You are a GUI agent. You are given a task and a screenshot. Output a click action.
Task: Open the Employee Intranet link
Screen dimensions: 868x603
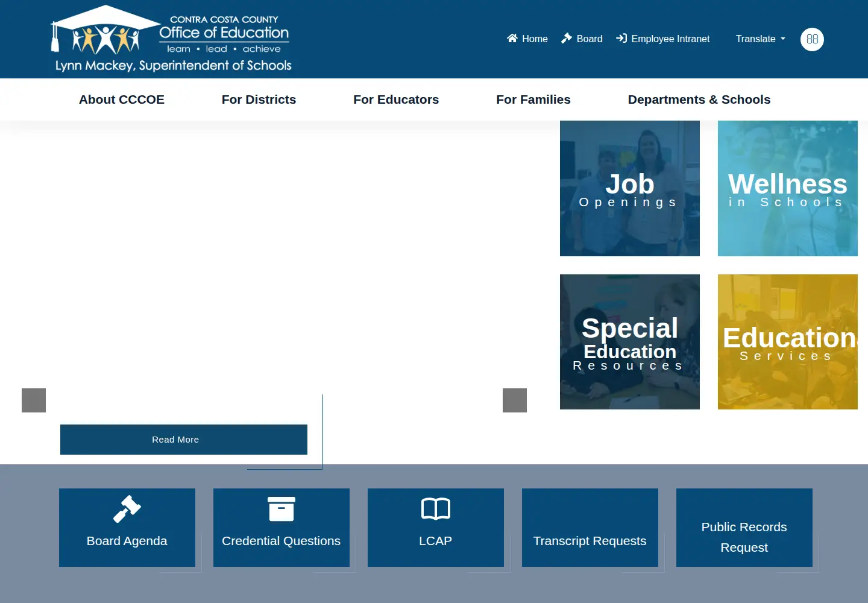coord(663,39)
